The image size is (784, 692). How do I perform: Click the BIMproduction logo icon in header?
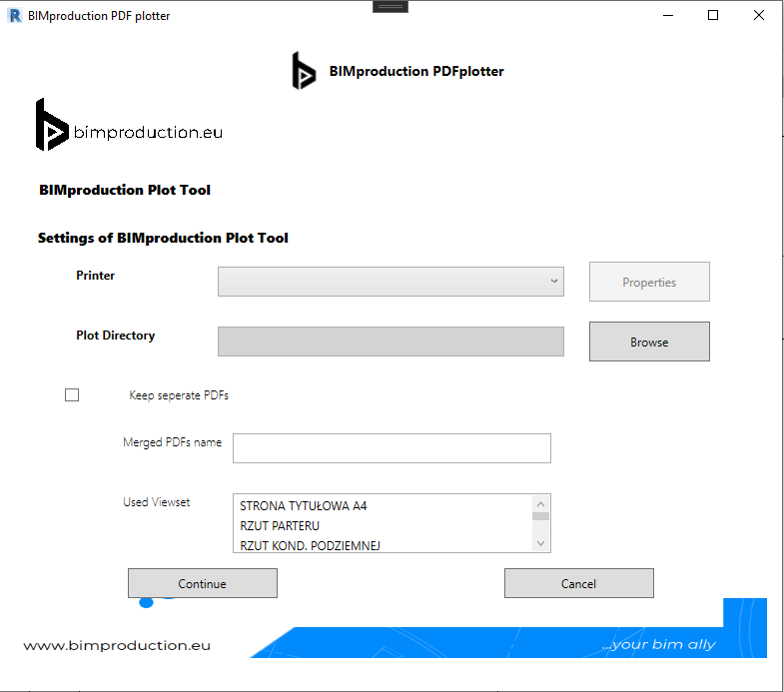[304, 71]
